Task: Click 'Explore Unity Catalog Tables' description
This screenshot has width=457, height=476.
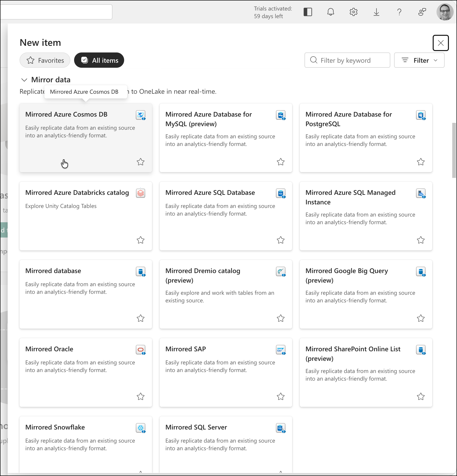Action: (x=61, y=206)
